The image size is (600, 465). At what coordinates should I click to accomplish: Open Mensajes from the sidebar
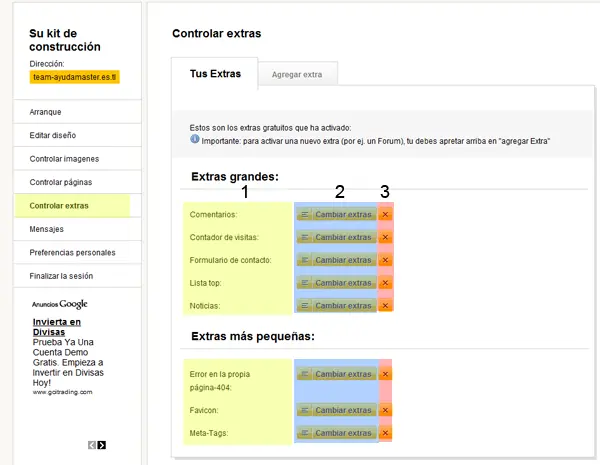click(x=47, y=229)
